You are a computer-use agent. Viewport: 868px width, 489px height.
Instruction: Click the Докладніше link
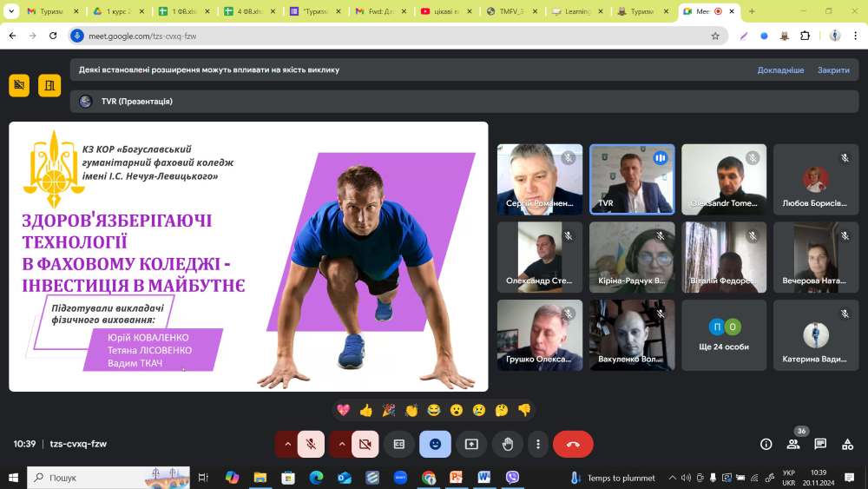click(780, 70)
